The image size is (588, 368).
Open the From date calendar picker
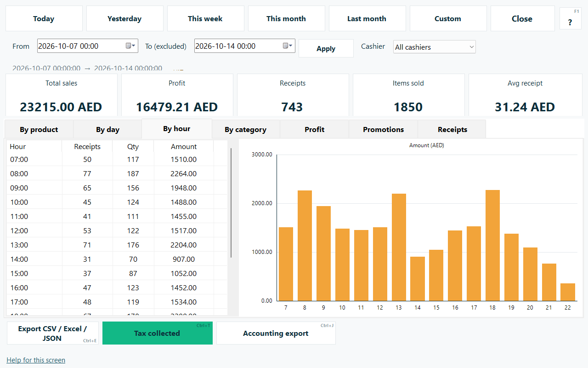click(130, 46)
